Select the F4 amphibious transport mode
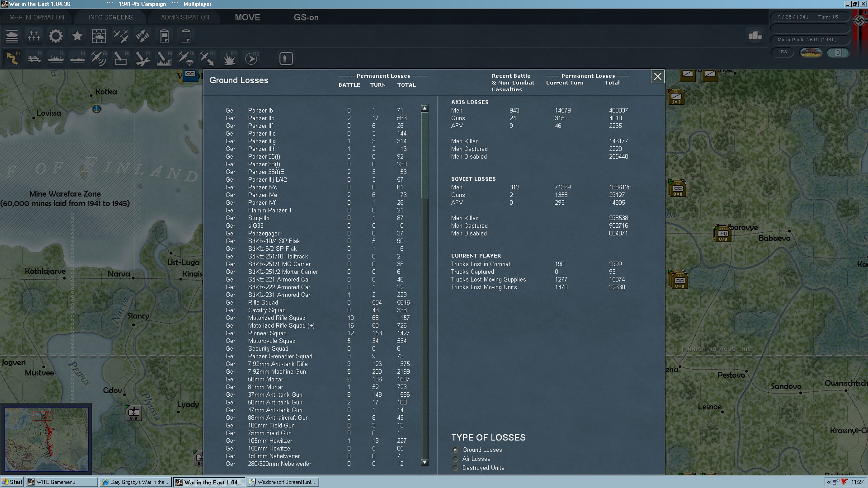 coord(77,58)
